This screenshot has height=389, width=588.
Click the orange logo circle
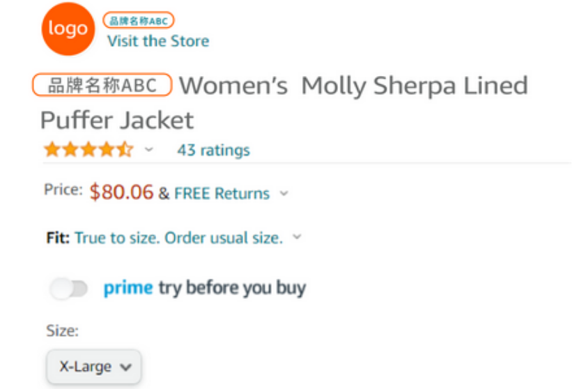point(68,29)
